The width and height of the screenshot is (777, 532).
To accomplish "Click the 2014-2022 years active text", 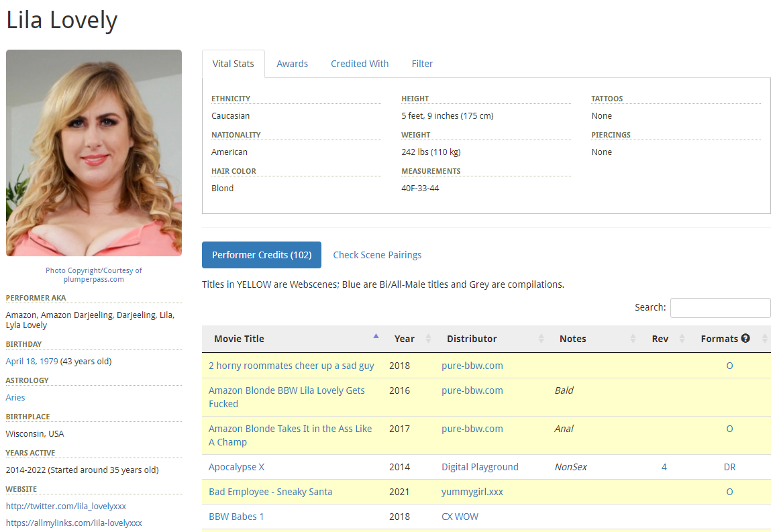I will tap(83, 470).
